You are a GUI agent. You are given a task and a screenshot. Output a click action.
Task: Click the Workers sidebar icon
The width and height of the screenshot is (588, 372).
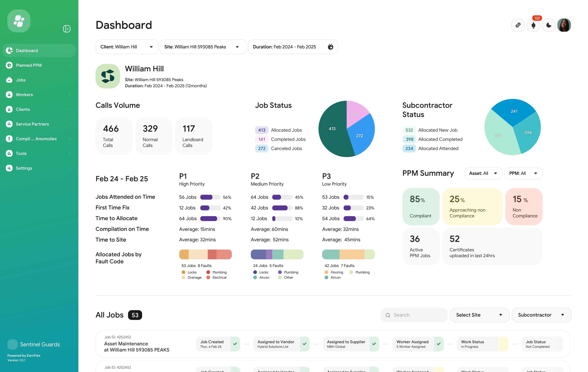tap(9, 94)
